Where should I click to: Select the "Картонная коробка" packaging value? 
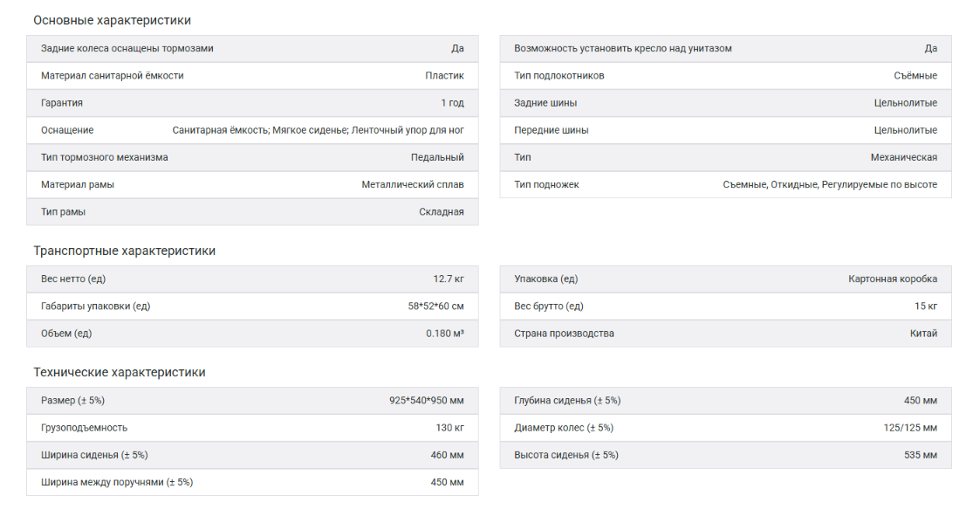(x=893, y=279)
